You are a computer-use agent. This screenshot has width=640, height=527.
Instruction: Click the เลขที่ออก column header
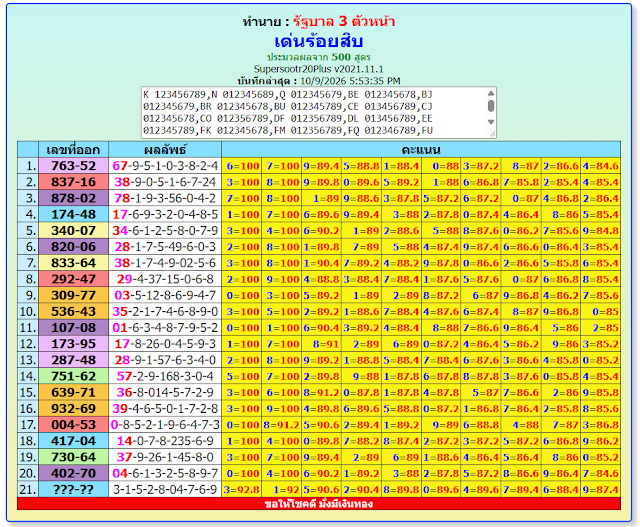point(73,150)
